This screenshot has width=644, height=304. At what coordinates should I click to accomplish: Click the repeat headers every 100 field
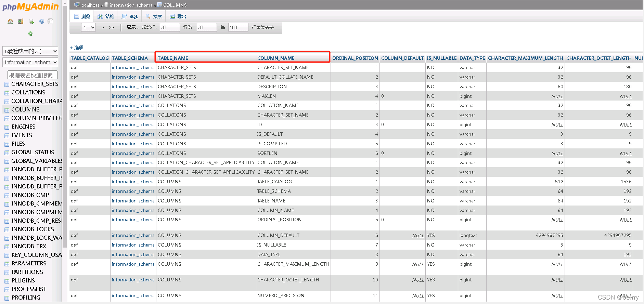(238, 27)
